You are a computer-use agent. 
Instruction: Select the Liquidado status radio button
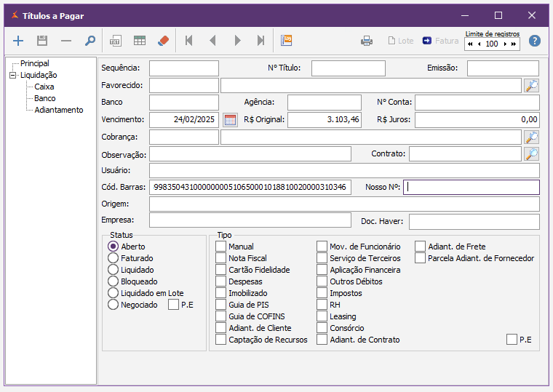click(x=113, y=270)
